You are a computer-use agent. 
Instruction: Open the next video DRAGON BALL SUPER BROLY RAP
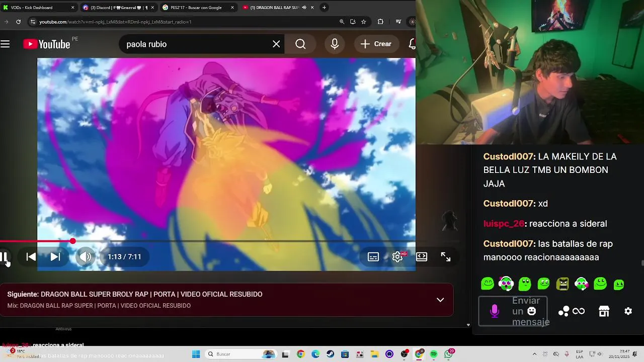[x=151, y=294]
